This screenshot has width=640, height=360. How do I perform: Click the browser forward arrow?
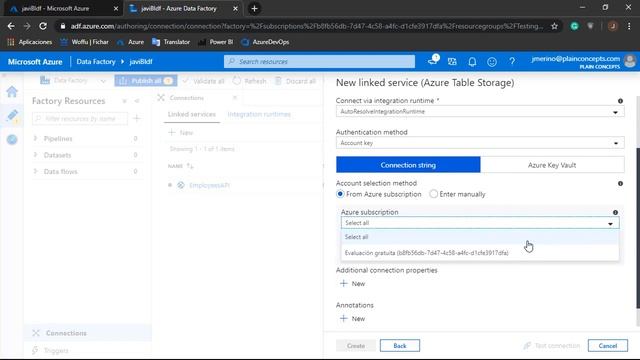[x=27, y=26]
